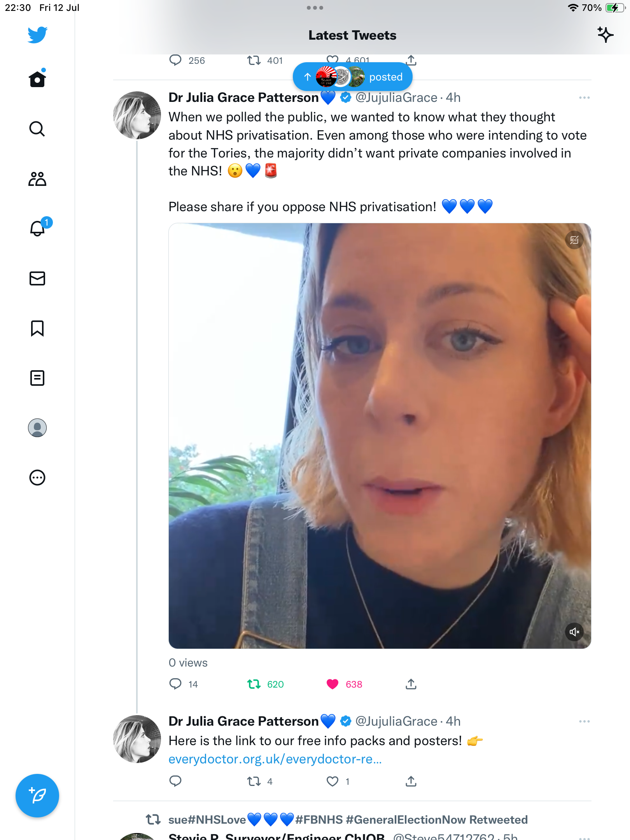Open the Search icon in sidebar
Viewport: 630px width, 840px height.
[x=37, y=129]
